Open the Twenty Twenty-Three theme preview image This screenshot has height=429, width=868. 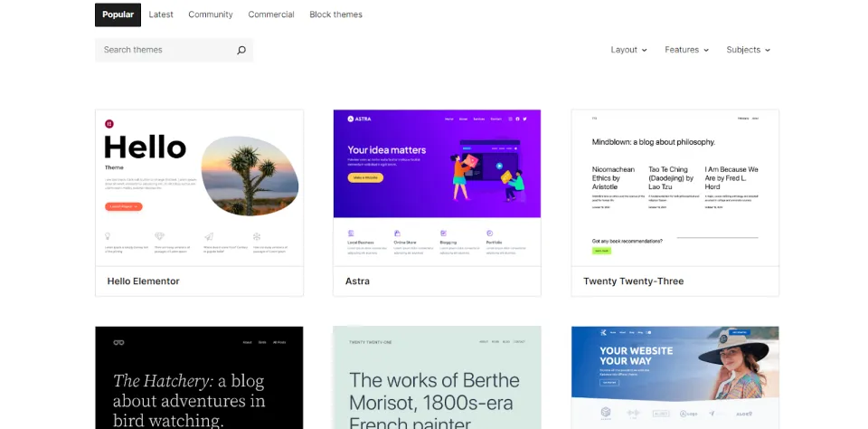click(675, 188)
